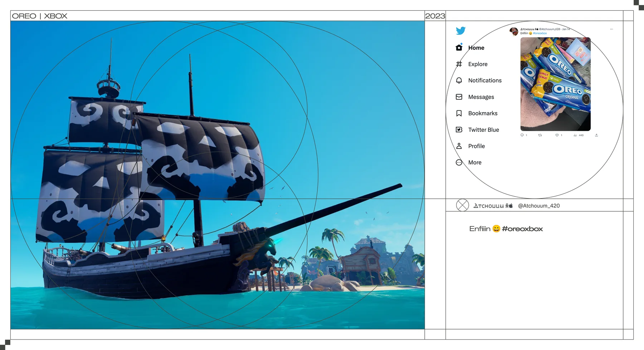
Task: Reply to the tweet via speech-bubble icon
Action: click(522, 135)
